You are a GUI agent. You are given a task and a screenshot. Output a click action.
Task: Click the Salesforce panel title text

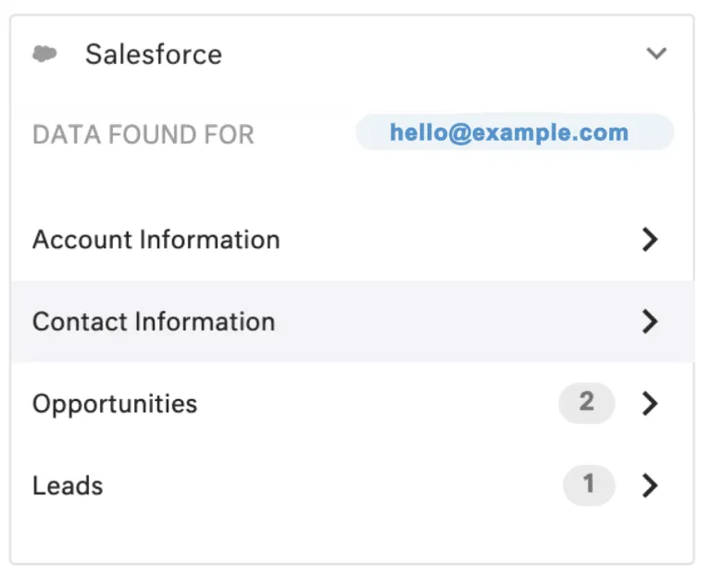(154, 55)
